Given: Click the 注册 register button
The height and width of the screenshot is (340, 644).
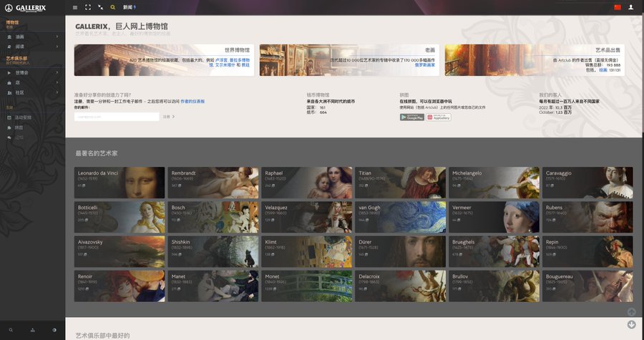Looking at the screenshot, I should coord(168,117).
